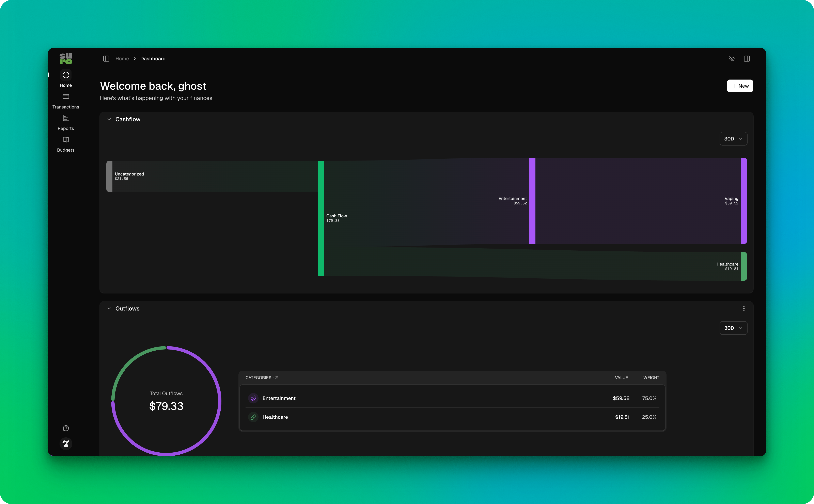Toggle the right sidebar panel icon
814x504 pixels.
[747, 59]
